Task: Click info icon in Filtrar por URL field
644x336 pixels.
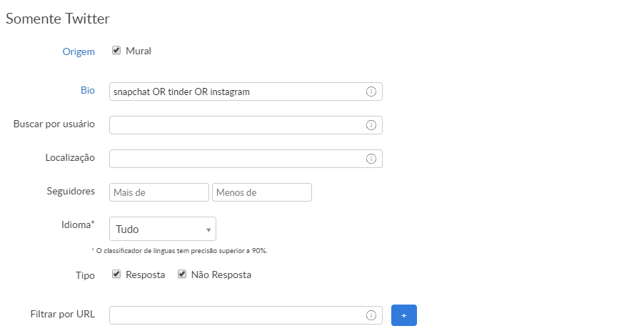Action: [371, 315]
